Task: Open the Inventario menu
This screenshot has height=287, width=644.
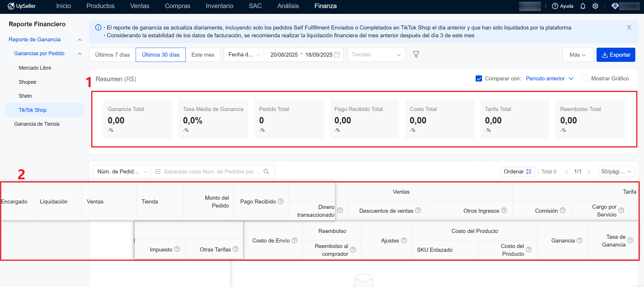Action: [x=219, y=6]
